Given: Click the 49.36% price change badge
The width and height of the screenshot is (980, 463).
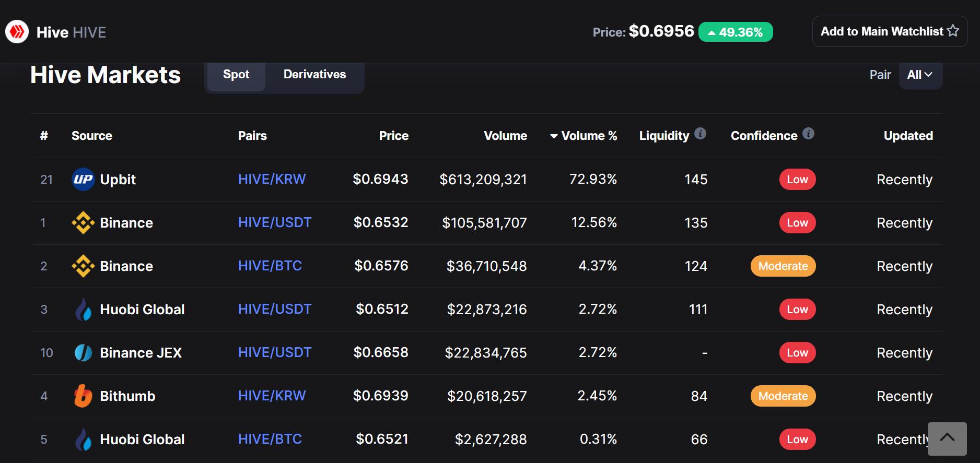Looking at the screenshot, I should point(736,32).
